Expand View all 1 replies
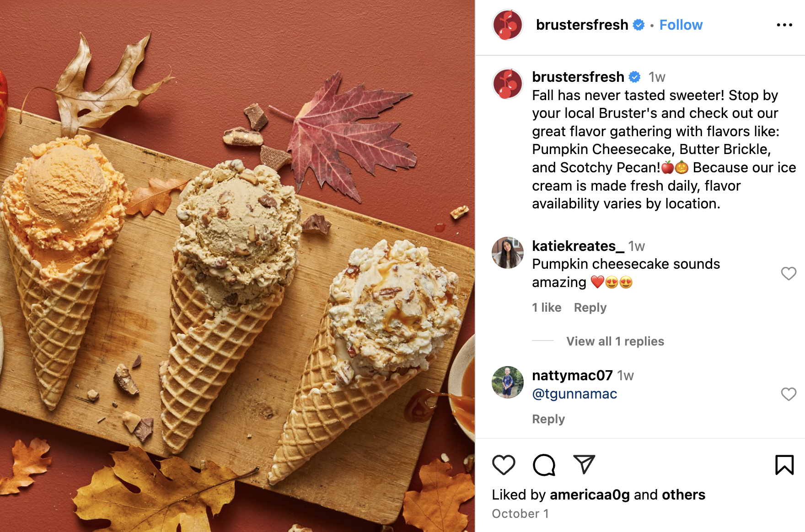Image resolution: width=805 pixels, height=532 pixels. click(x=615, y=341)
